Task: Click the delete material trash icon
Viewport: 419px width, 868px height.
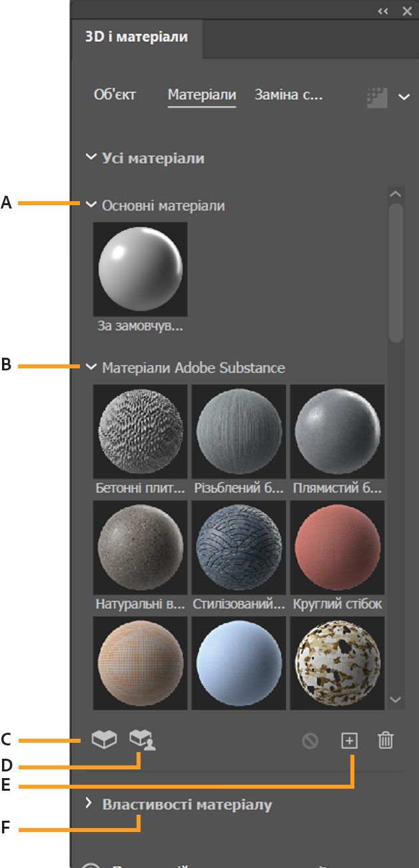Action: click(x=386, y=740)
